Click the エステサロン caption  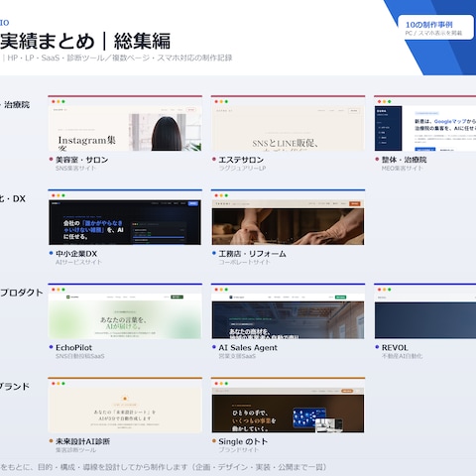coord(241,160)
